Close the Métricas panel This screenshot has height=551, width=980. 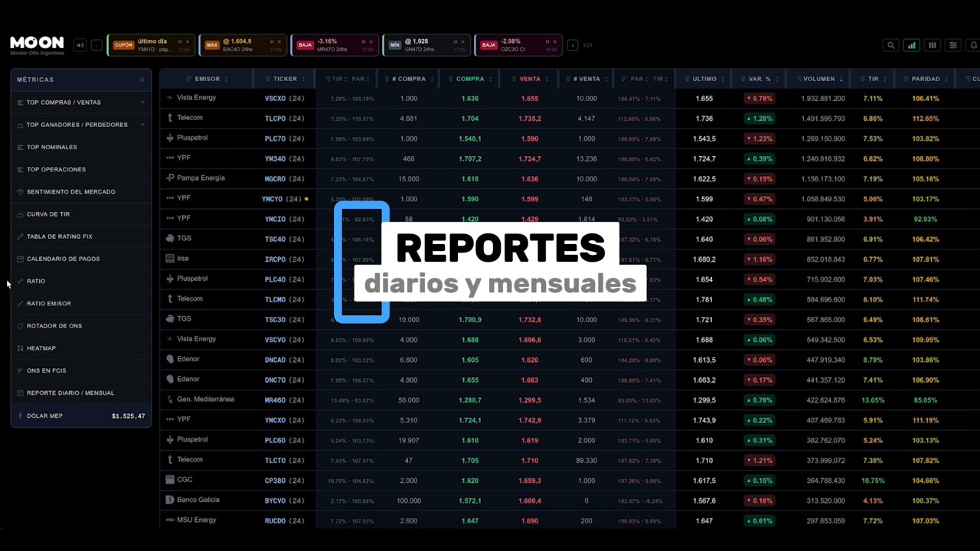142,80
